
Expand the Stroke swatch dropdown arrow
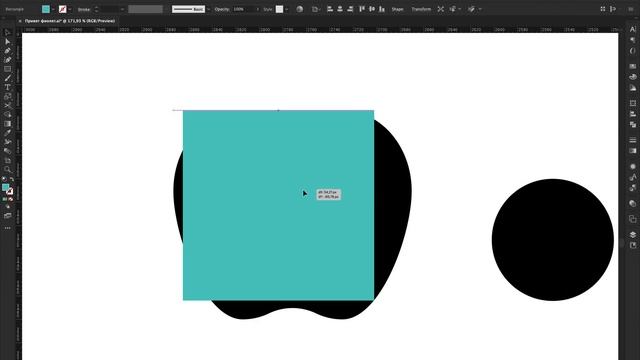point(70,9)
